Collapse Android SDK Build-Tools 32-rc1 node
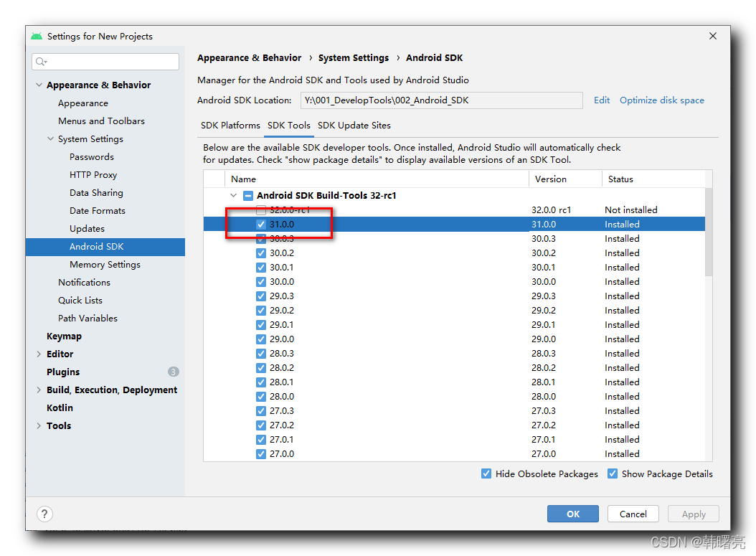 [x=233, y=194]
